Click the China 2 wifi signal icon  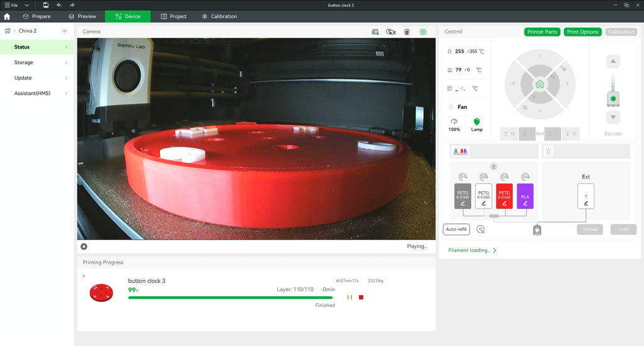(x=65, y=31)
